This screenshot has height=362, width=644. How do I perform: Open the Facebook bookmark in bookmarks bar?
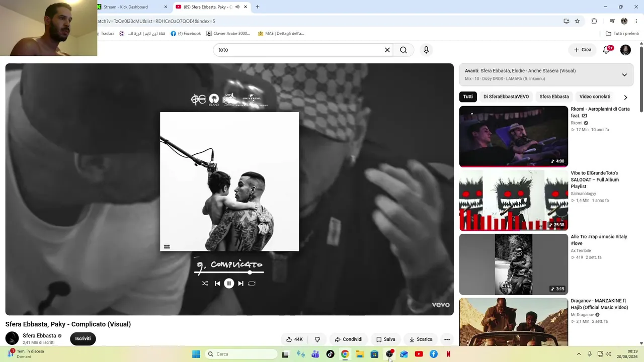point(186,34)
